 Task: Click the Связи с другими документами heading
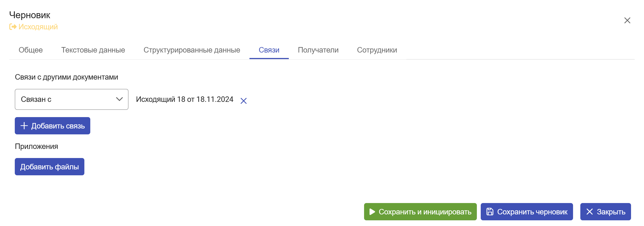click(x=66, y=77)
